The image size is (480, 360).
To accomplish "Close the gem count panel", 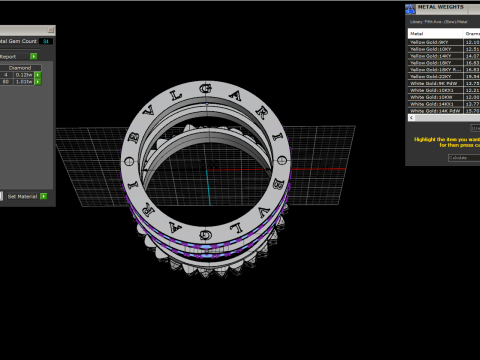I will (x=51, y=30).
